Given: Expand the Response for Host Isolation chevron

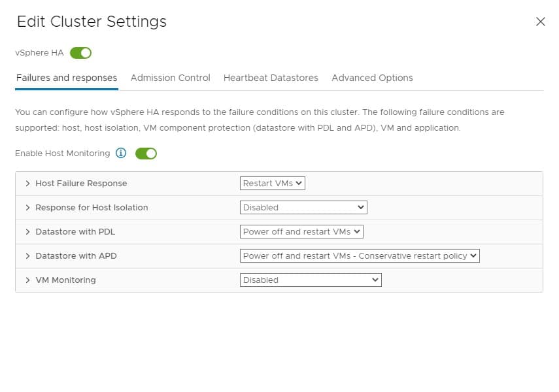Looking at the screenshot, I should click(x=27, y=208).
